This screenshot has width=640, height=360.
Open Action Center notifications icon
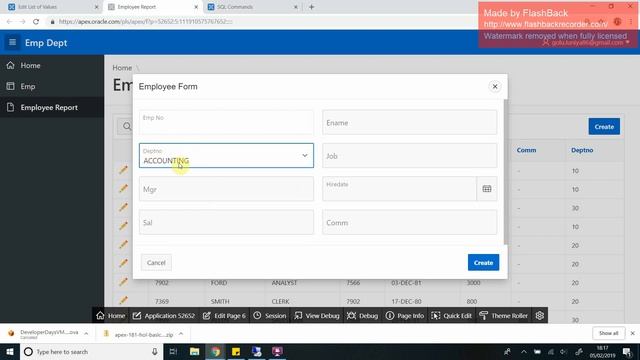pos(627,351)
